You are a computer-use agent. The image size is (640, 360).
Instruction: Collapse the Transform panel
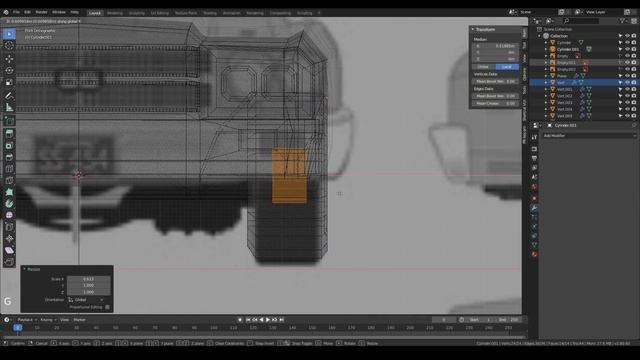[x=473, y=29]
